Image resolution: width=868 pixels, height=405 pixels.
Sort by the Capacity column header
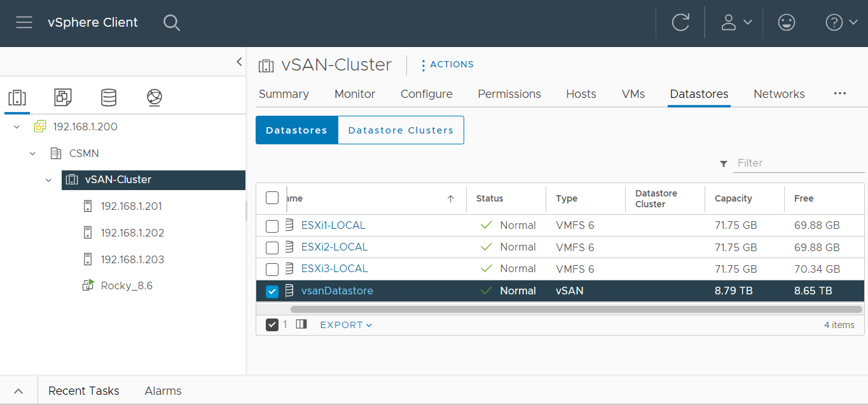pyautogui.click(x=733, y=198)
